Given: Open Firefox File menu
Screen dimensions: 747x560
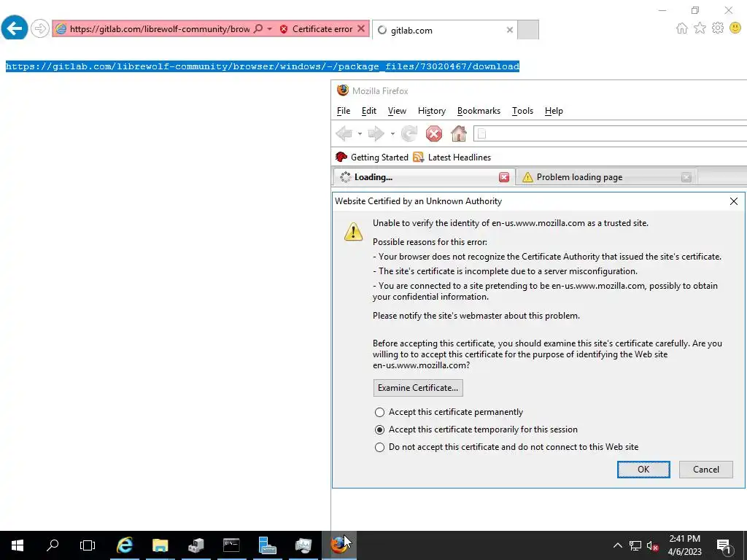Looking at the screenshot, I should tap(344, 111).
